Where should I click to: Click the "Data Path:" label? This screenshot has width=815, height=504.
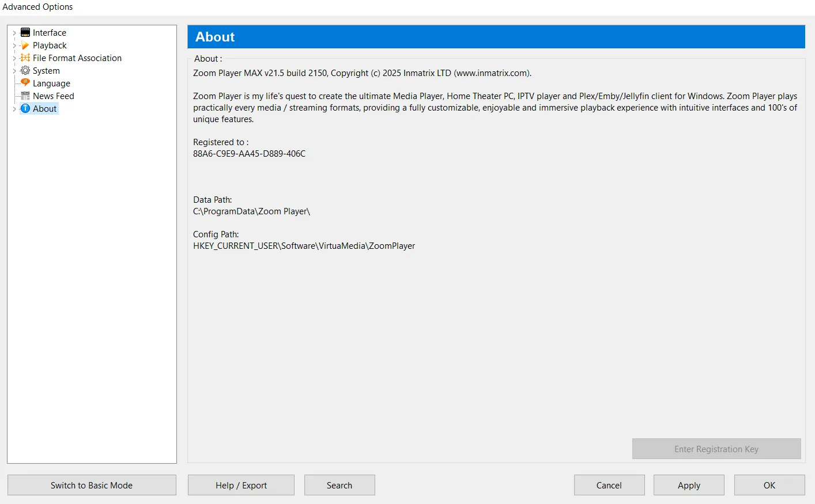coord(213,200)
